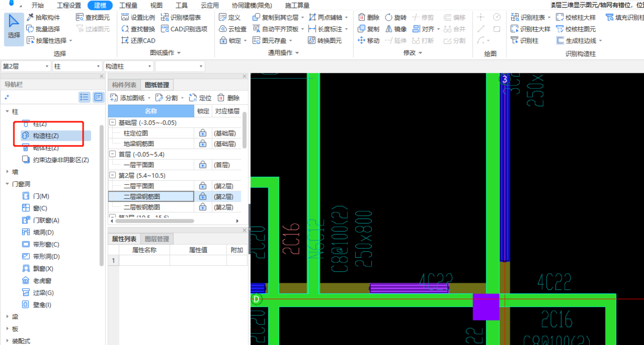Image resolution: width=644 pixels, height=345 pixels.
Task: Click the 镜像 tool
Action: pos(396,29)
